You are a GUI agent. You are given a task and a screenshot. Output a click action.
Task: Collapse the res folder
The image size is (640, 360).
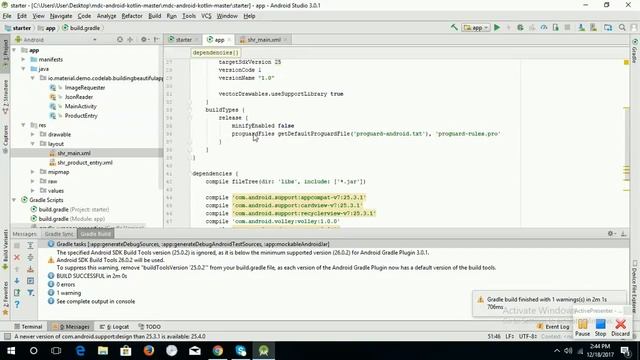point(24,125)
